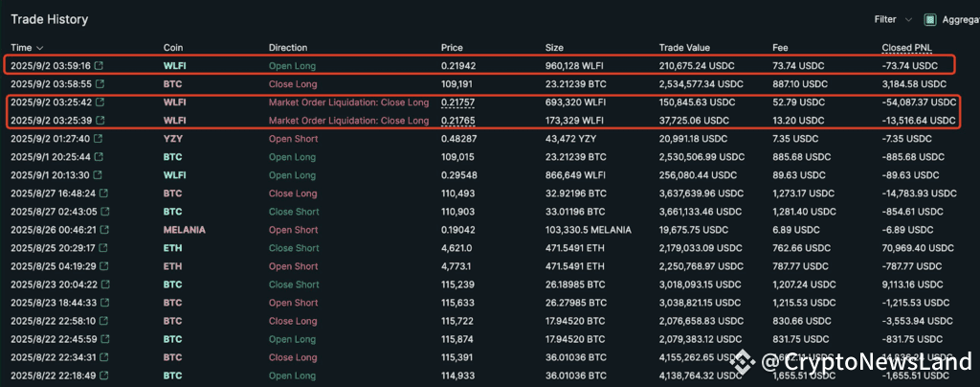Open external link for 2025/8/27 02:43:05 trade
Screen dimensions: 980x387
[105, 212]
